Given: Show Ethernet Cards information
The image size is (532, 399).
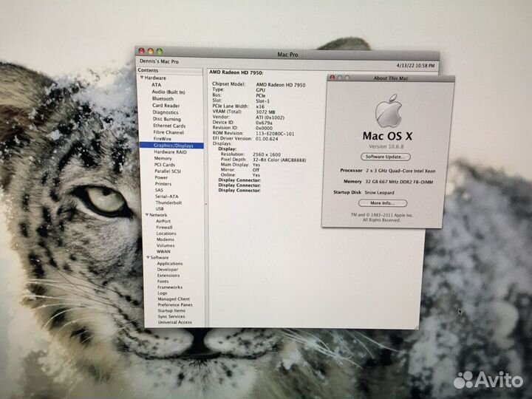Looking at the screenshot, I should [x=169, y=126].
